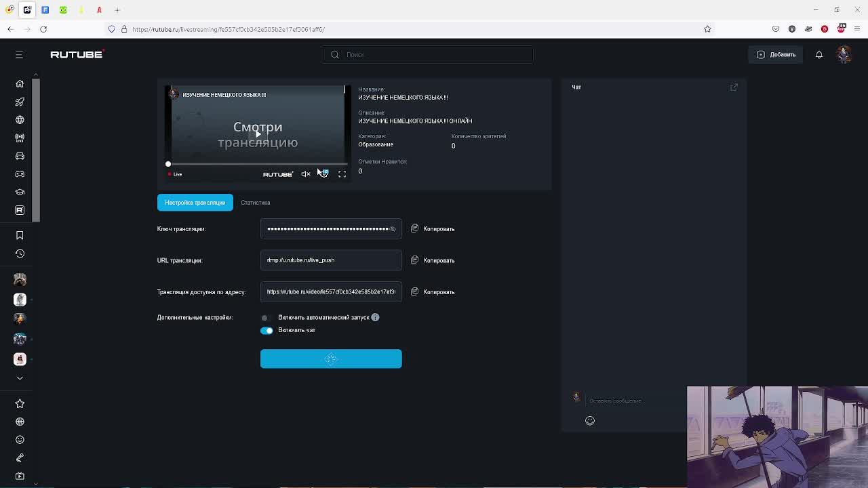
Task: Click the copy icon beside stream key
Action: (x=414, y=228)
